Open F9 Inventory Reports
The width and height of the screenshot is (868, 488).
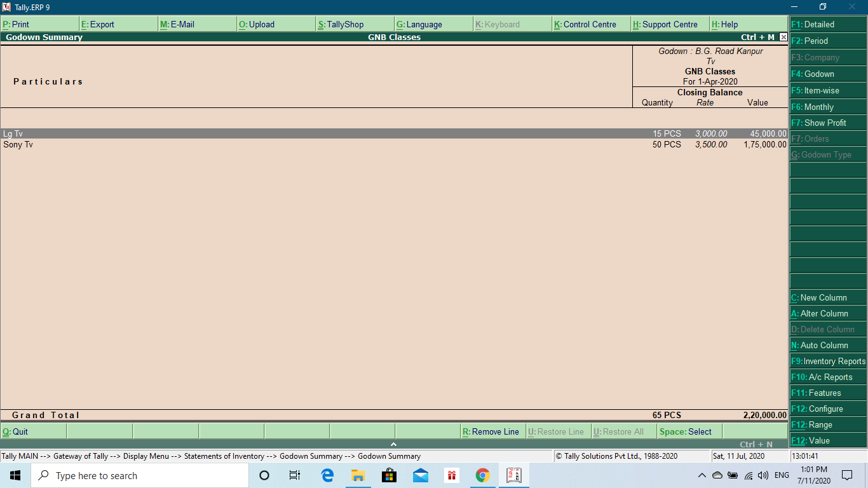coord(828,361)
